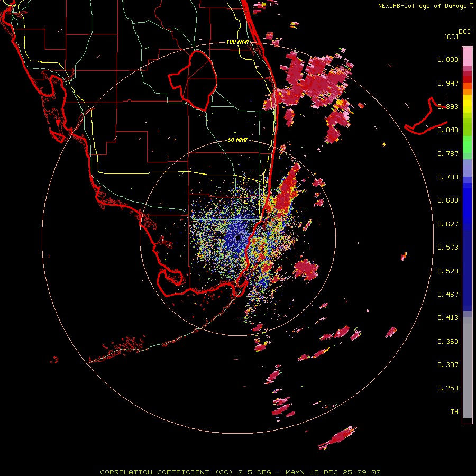476x476 pixels.
Task: Click the 0.413 color scale value
Action: point(448,318)
